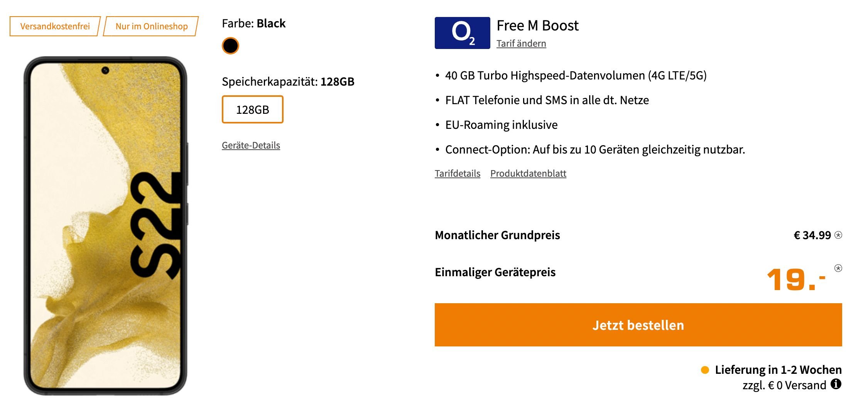Click Tarif ändern to change tariff
Viewport: 868px width, 412px height.
[x=521, y=44]
